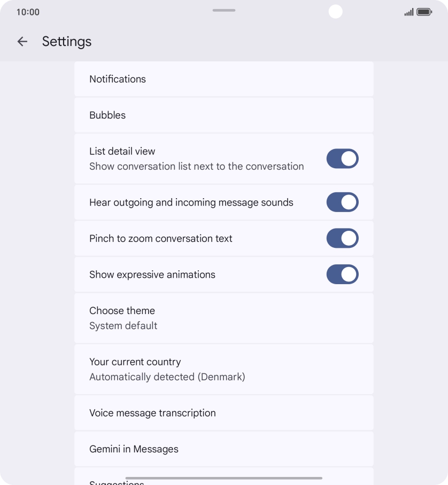Open Gemini in Messages settings
This screenshot has width=448, height=485.
(224, 449)
